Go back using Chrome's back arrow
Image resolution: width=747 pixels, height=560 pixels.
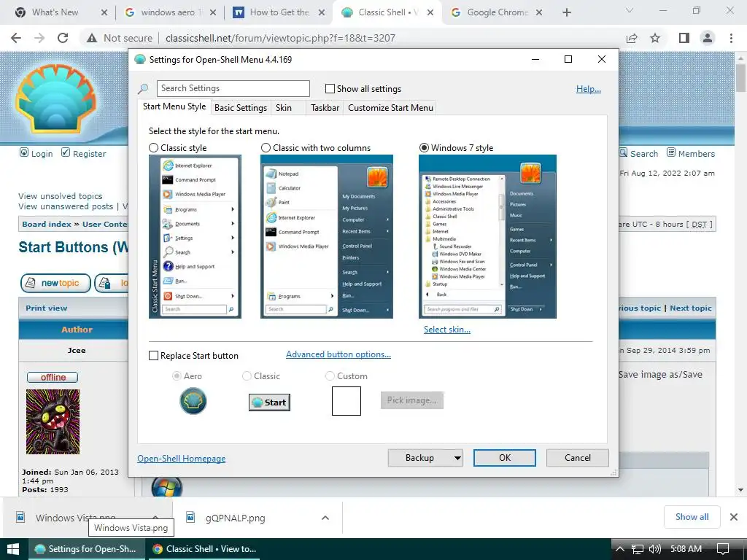click(16, 38)
